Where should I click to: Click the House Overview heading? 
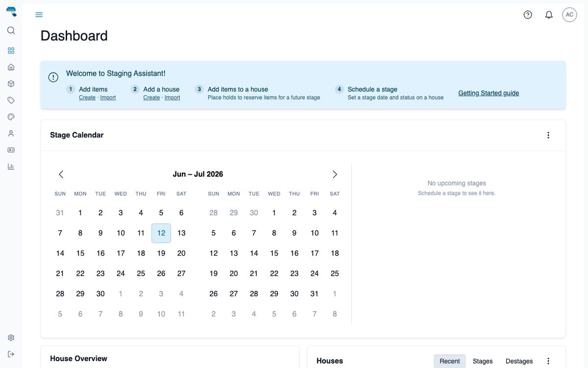[x=78, y=359]
